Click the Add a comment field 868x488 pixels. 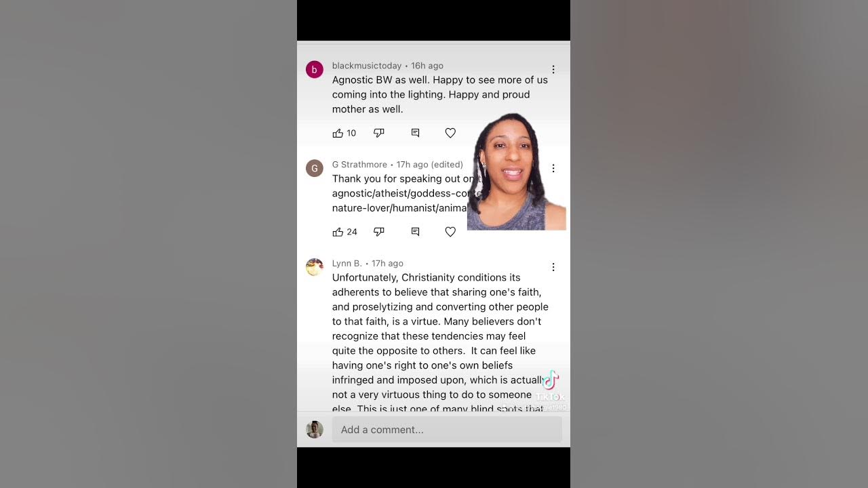(447, 430)
